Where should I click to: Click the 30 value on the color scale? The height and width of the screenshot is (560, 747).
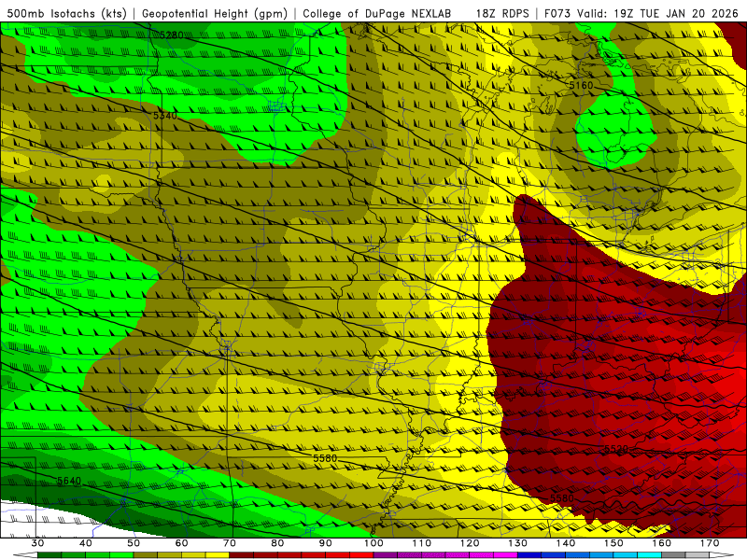[37, 543]
